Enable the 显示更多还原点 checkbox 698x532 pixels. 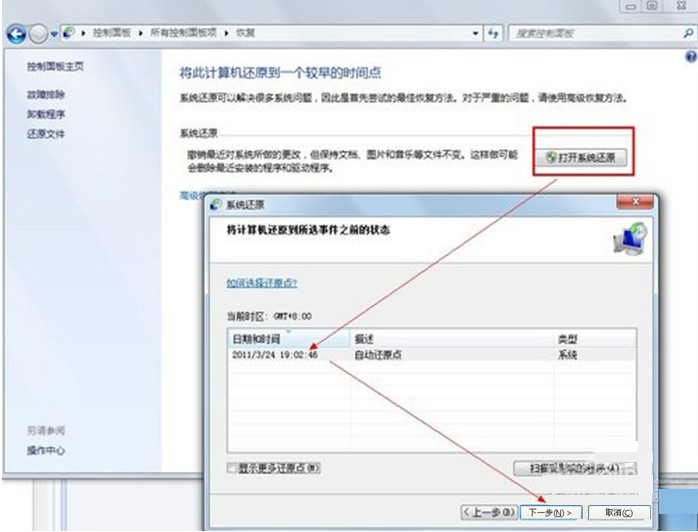(233, 467)
